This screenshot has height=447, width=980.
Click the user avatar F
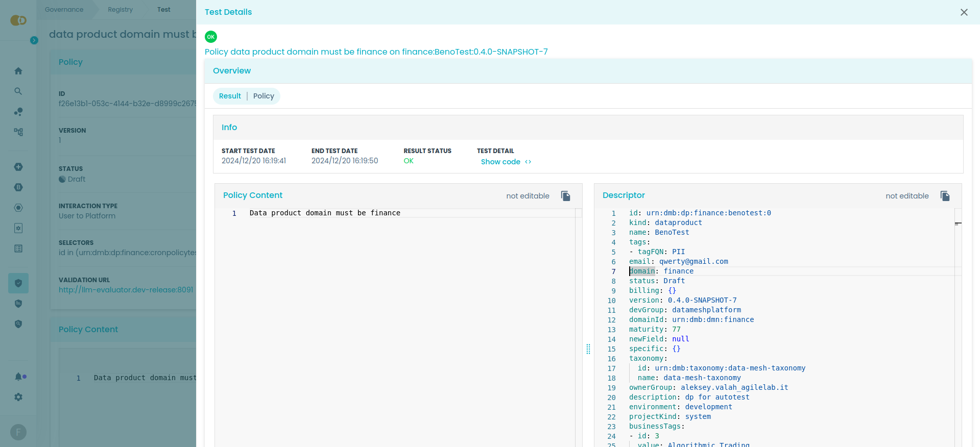(18, 432)
